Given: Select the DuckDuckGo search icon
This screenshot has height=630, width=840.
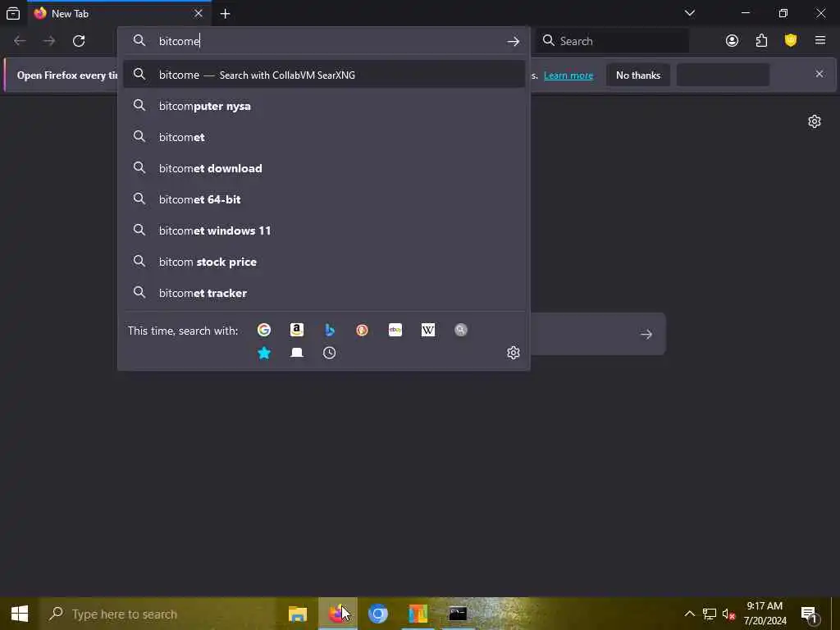Looking at the screenshot, I should 362,330.
